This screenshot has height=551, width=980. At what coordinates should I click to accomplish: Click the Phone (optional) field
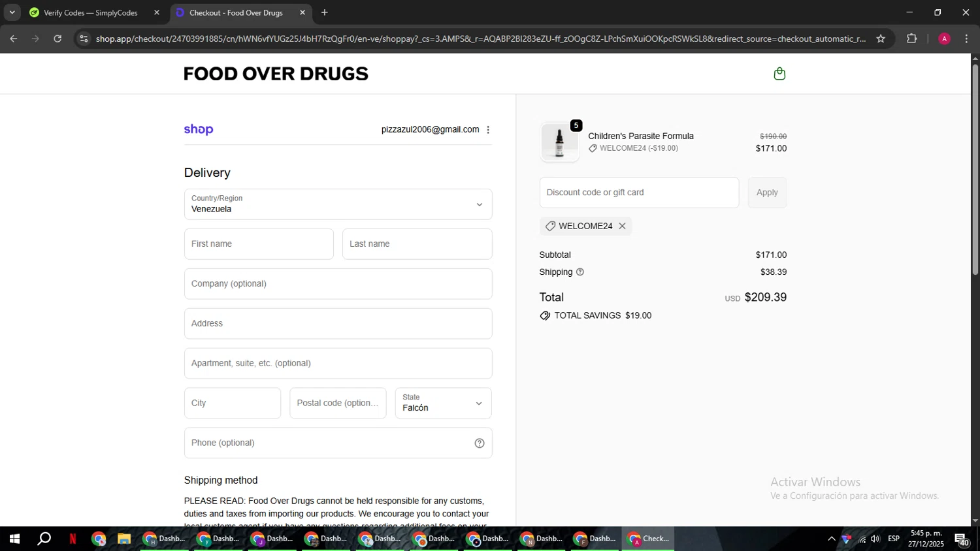[338, 443]
